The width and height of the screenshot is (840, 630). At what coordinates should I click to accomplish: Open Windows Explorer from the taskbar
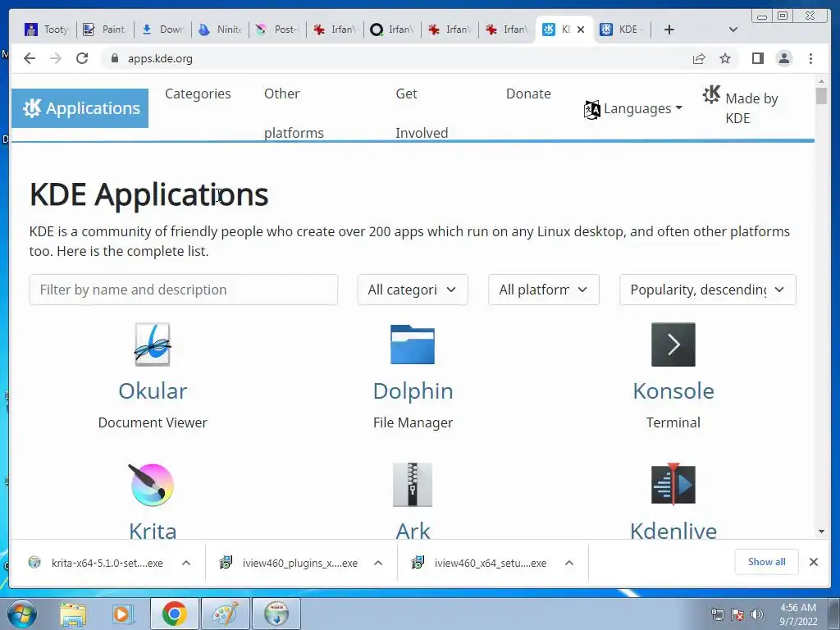click(73, 614)
